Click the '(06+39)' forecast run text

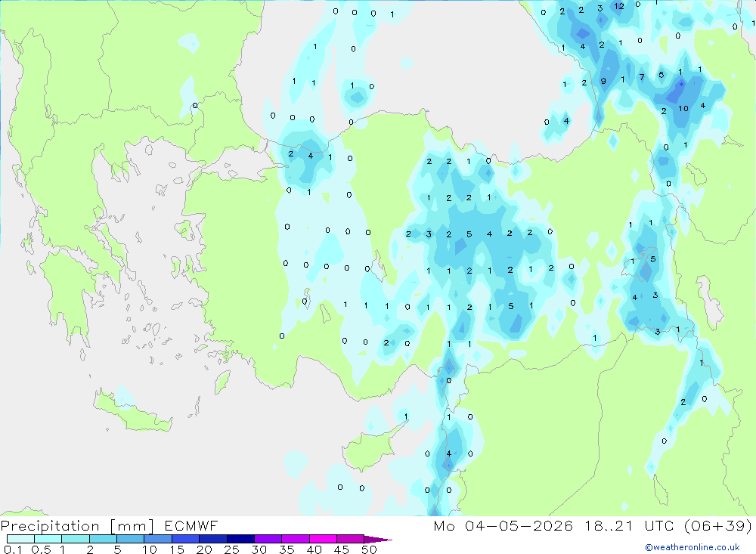point(718,525)
